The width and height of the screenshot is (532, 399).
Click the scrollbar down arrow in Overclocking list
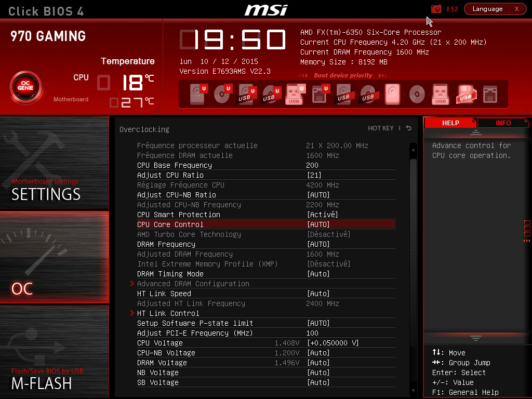[413, 391]
